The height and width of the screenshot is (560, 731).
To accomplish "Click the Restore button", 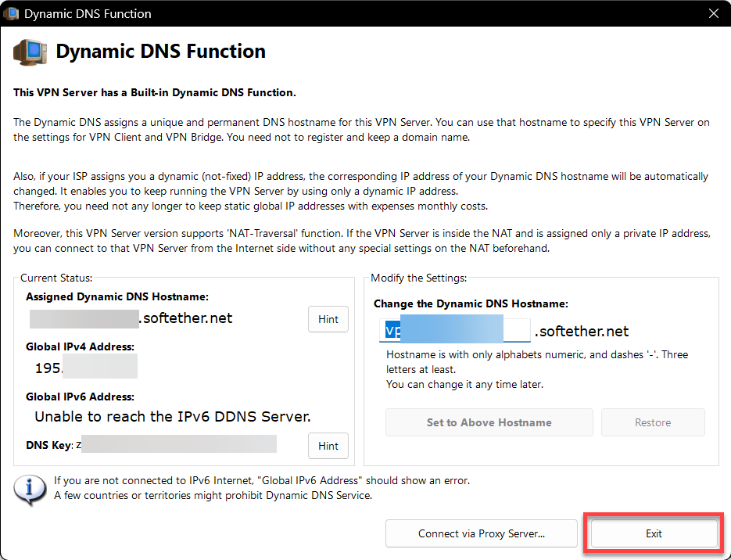I will [x=653, y=422].
